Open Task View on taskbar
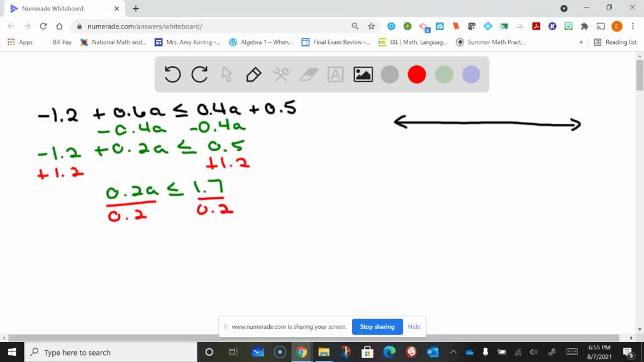Image resolution: width=644 pixels, height=362 pixels. pyautogui.click(x=233, y=352)
